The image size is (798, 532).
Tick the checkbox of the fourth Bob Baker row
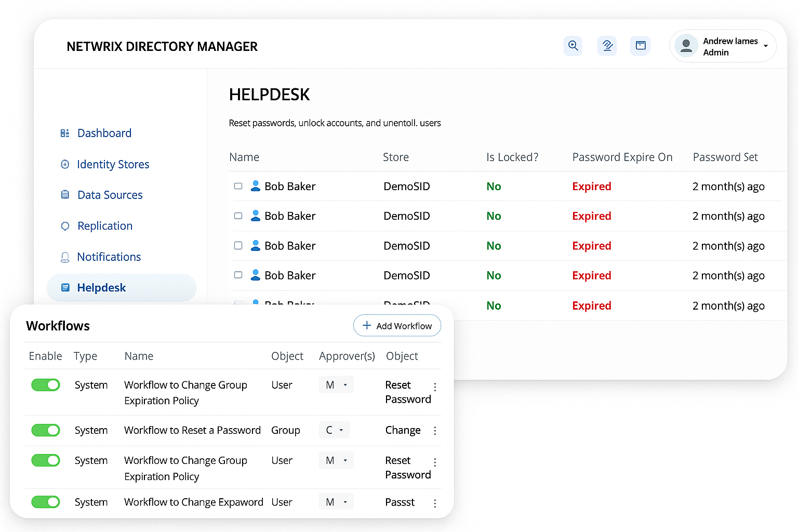(x=238, y=275)
